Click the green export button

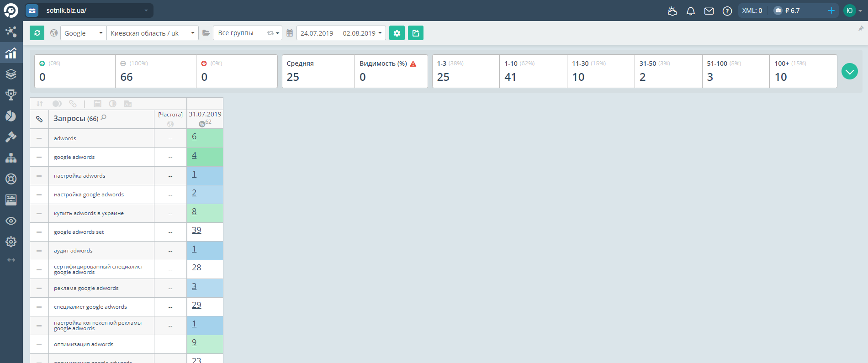[x=416, y=33]
